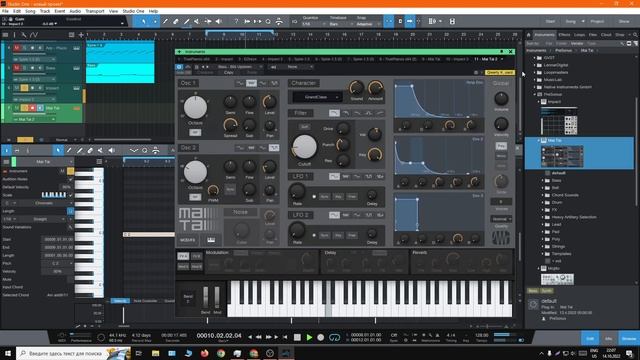Viewport: 640px width, 360px height.
Task: Expand the Bass presets folder
Action: coord(543,180)
